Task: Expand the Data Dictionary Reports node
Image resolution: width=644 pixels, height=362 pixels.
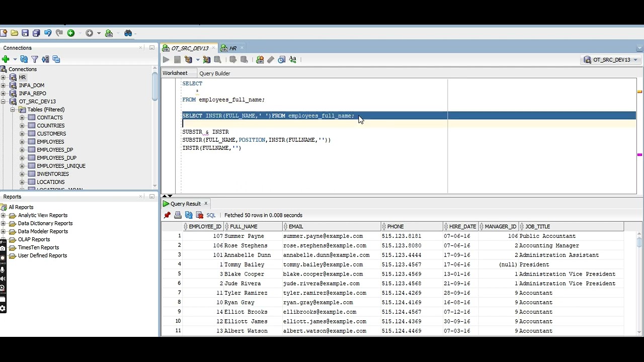Action: point(4,223)
